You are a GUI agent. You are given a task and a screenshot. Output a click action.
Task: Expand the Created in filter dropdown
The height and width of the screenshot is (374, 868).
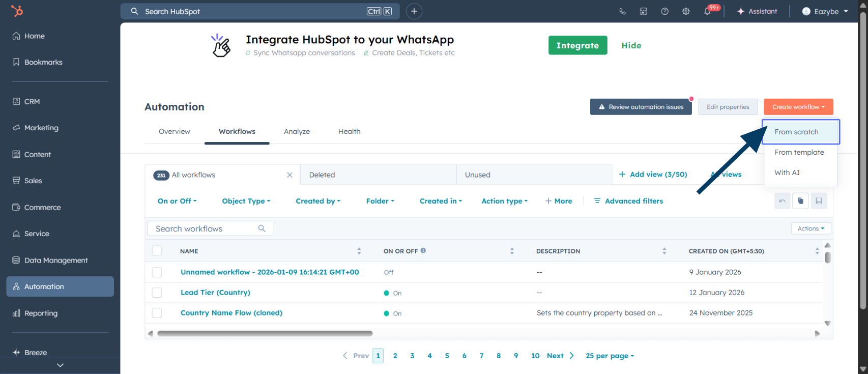[x=441, y=201]
